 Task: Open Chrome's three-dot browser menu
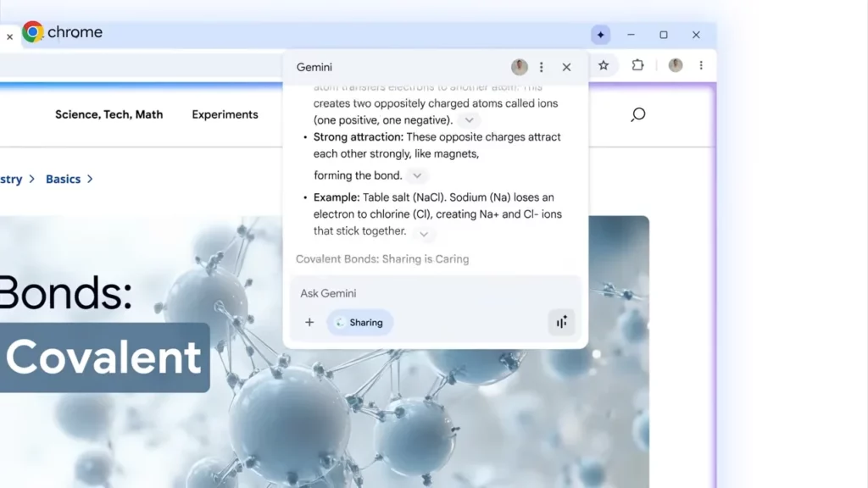[x=700, y=65]
